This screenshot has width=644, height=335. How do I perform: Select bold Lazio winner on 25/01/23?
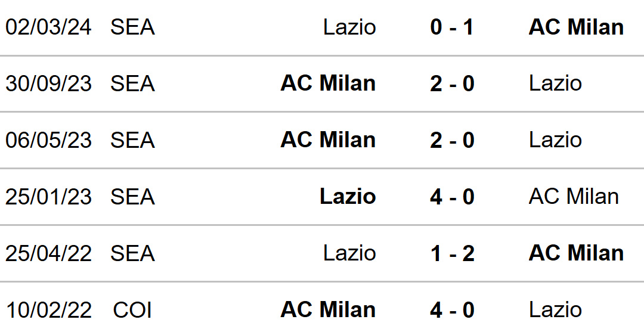pyautogui.click(x=348, y=197)
